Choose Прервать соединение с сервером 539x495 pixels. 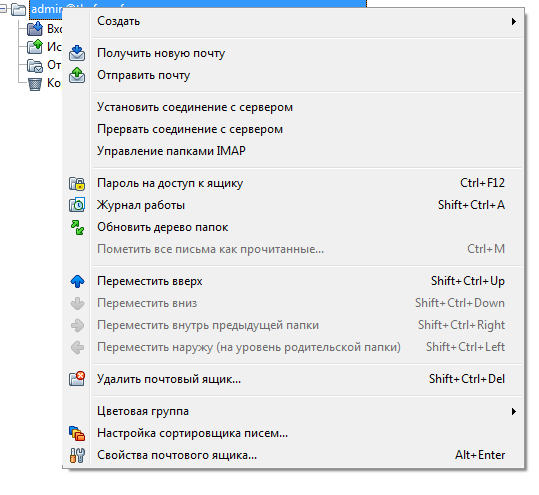[190, 129]
